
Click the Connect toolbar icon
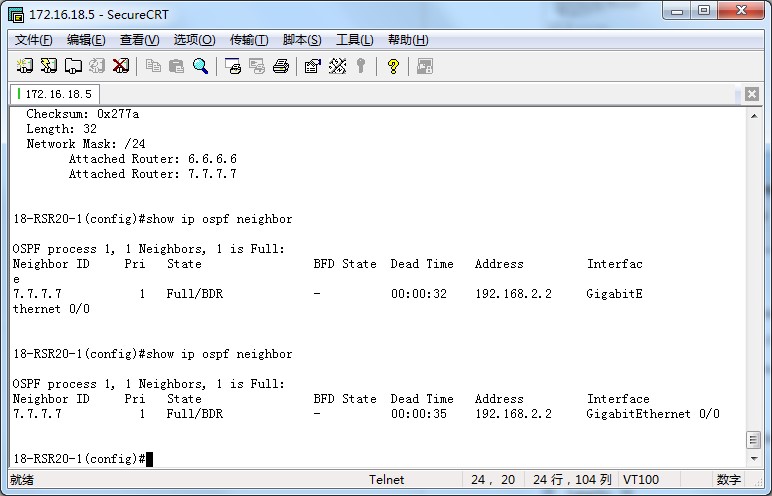[x=25, y=66]
